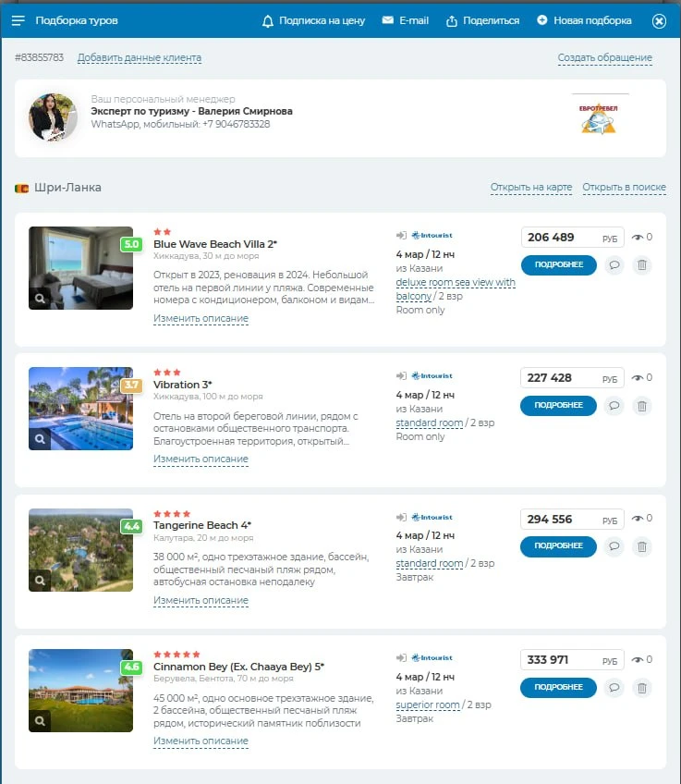Click the views eye icon for Tangerine Beach

point(637,518)
